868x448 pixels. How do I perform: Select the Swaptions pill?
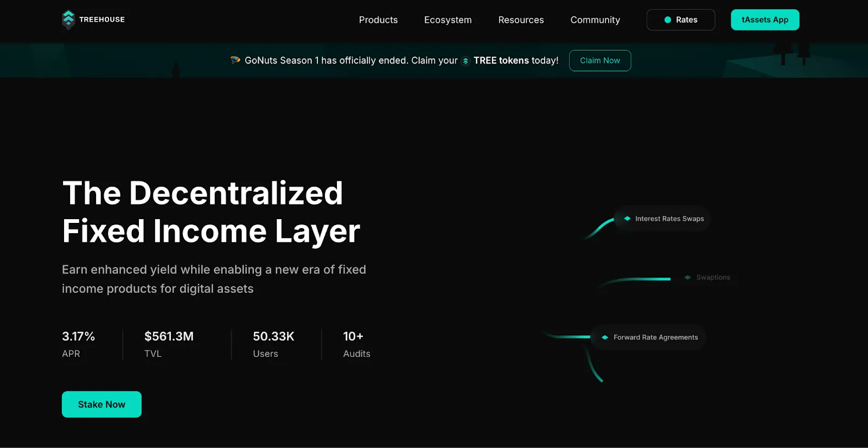pyautogui.click(x=707, y=277)
